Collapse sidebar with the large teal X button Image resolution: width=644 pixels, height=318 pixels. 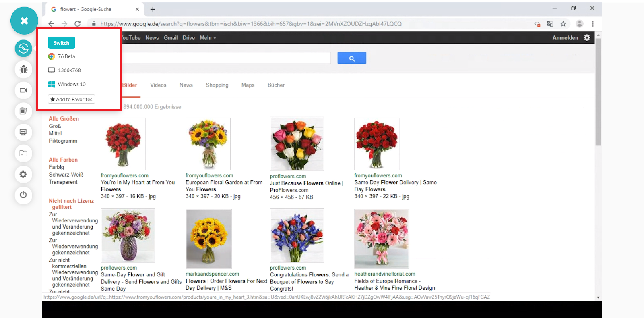24,21
